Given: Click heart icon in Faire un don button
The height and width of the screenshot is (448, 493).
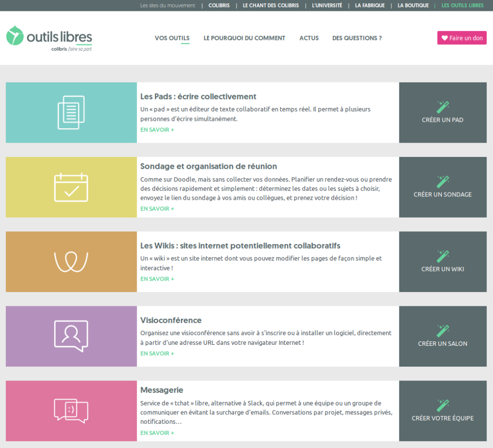Looking at the screenshot, I should [445, 38].
